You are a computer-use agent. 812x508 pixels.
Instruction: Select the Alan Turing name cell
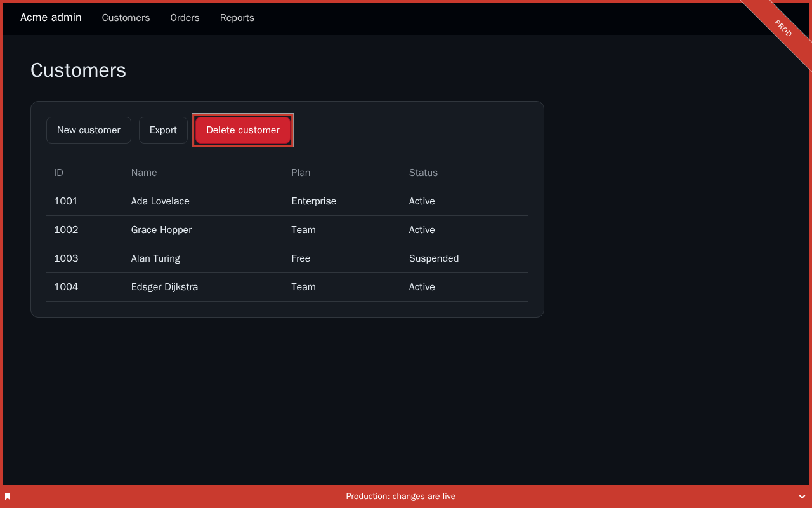(204, 258)
